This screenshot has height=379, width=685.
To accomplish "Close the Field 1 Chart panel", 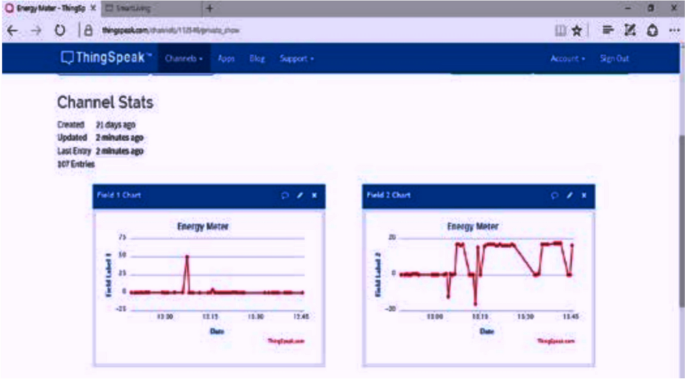I will pyautogui.click(x=314, y=195).
